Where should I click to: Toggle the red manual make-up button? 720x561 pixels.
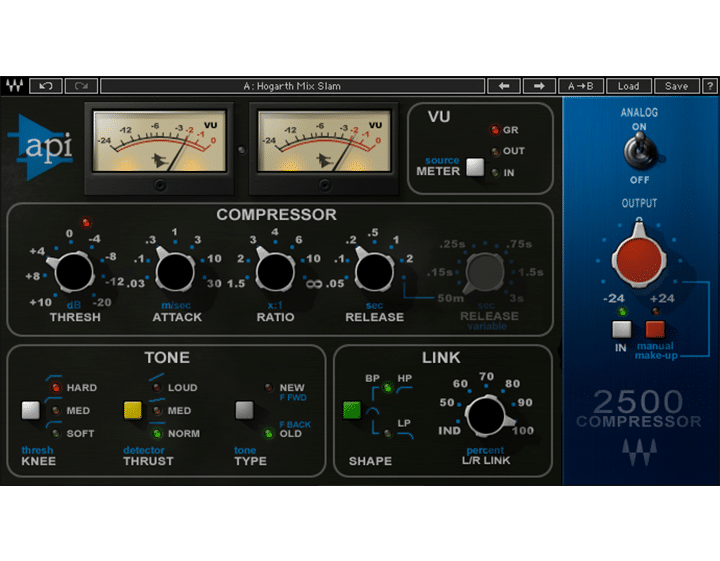coord(655,329)
